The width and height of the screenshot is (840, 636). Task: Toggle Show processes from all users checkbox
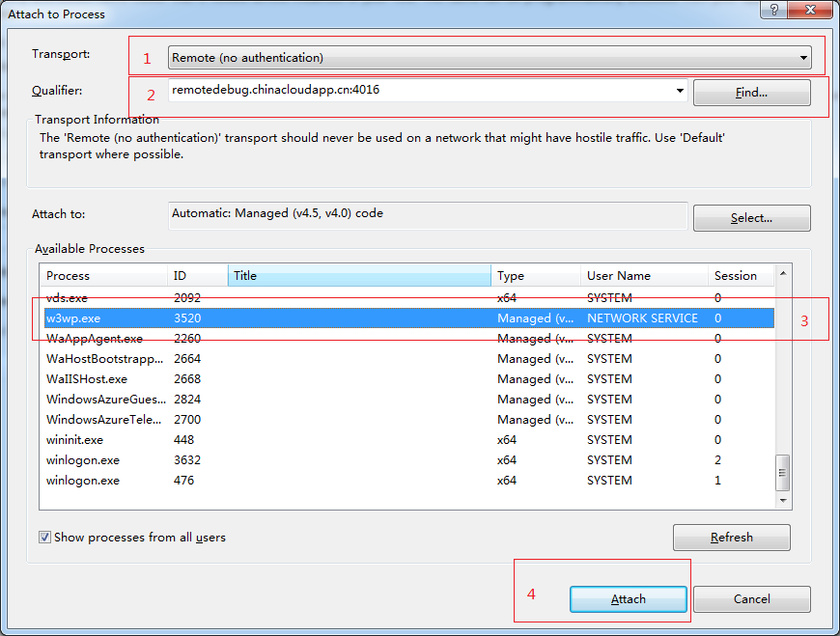pyautogui.click(x=45, y=537)
